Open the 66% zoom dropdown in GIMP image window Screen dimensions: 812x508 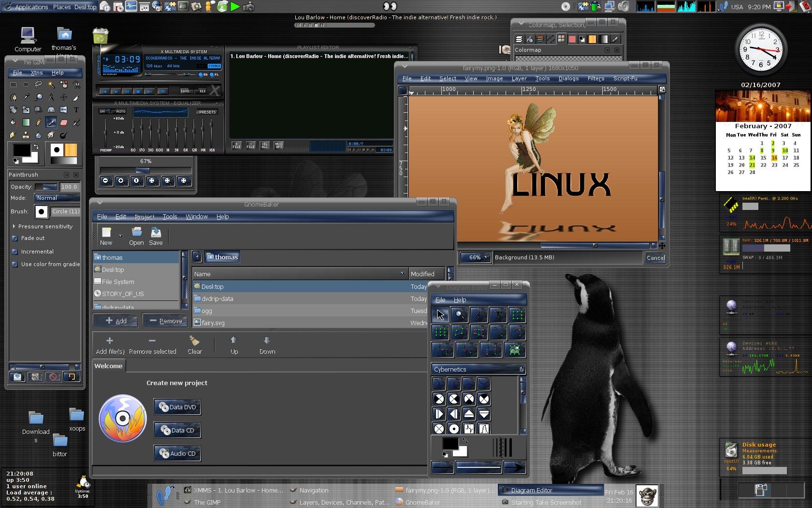pyautogui.click(x=475, y=257)
